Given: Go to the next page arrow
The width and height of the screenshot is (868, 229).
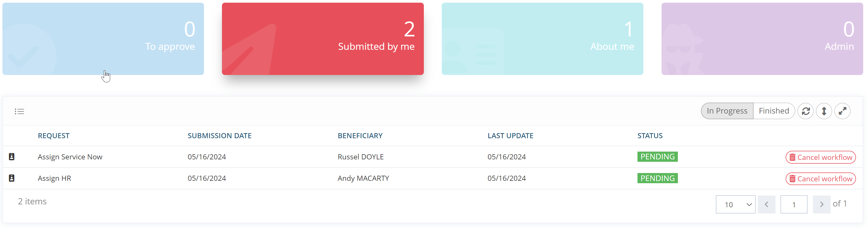Looking at the screenshot, I should click(x=821, y=204).
